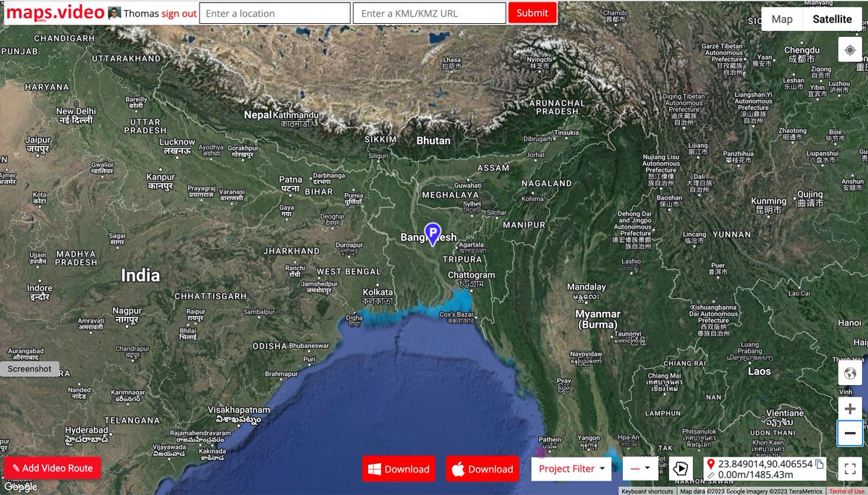Click the maps.video logo
868x495 pixels.
click(x=55, y=12)
